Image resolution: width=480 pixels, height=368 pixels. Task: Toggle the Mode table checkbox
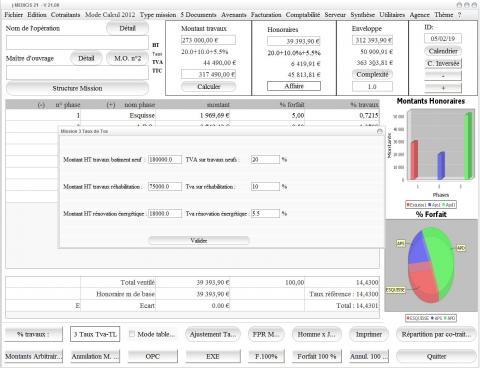pyautogui.click(x=132, y=334)
